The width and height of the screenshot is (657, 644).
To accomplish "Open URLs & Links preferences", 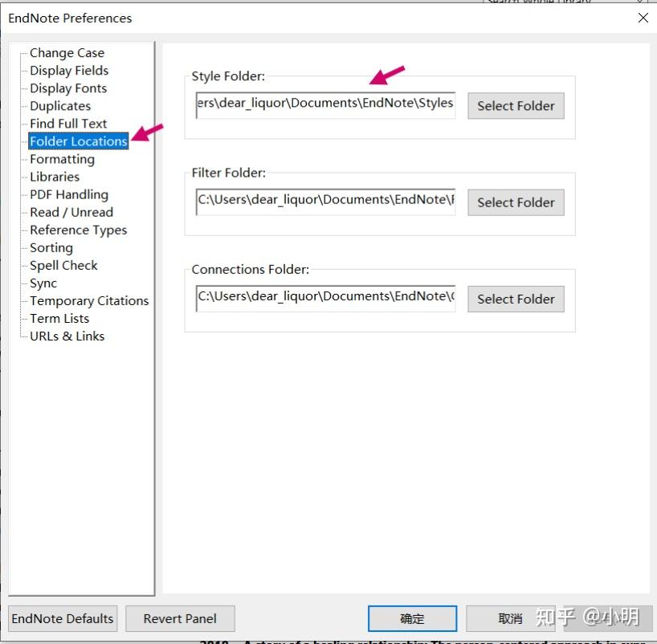I will click(x=67, y=336).
